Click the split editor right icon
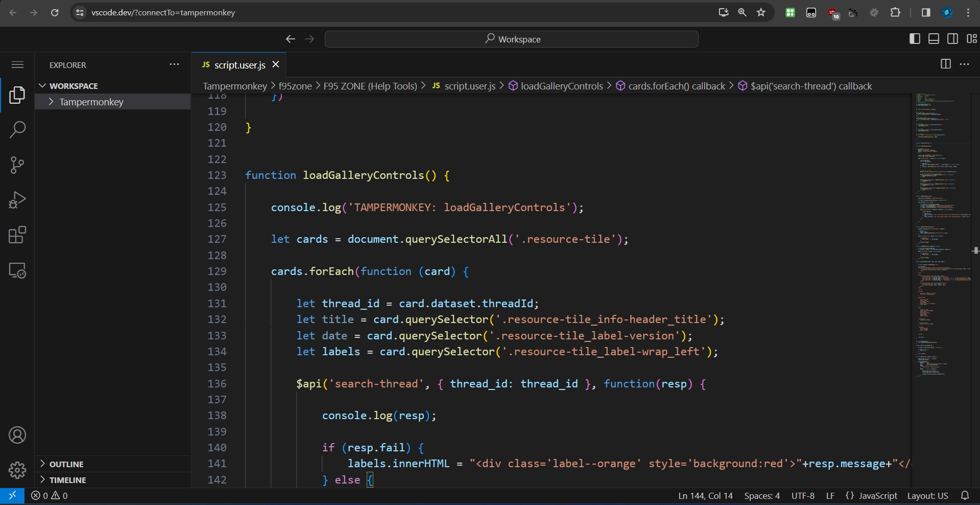 point(945,64)
